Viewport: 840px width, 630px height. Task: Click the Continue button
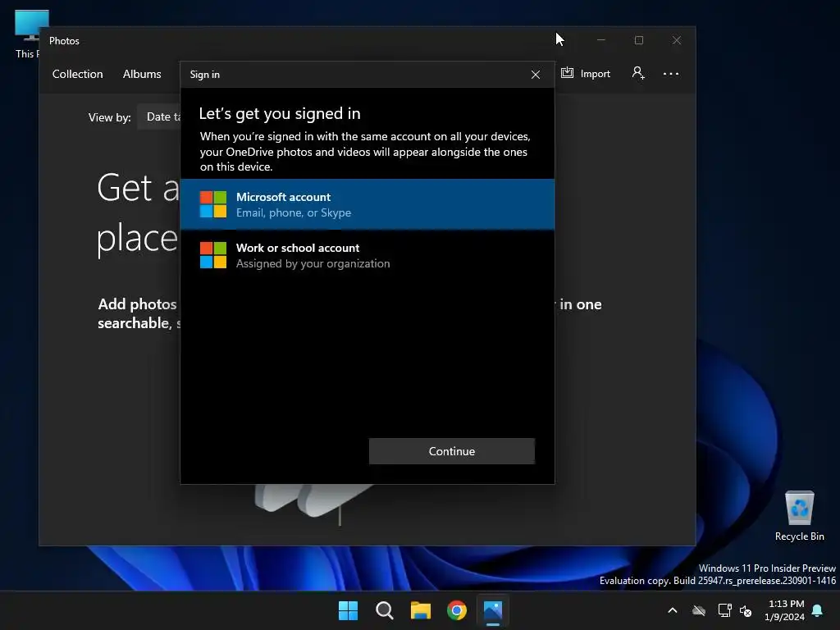(452, 451)
